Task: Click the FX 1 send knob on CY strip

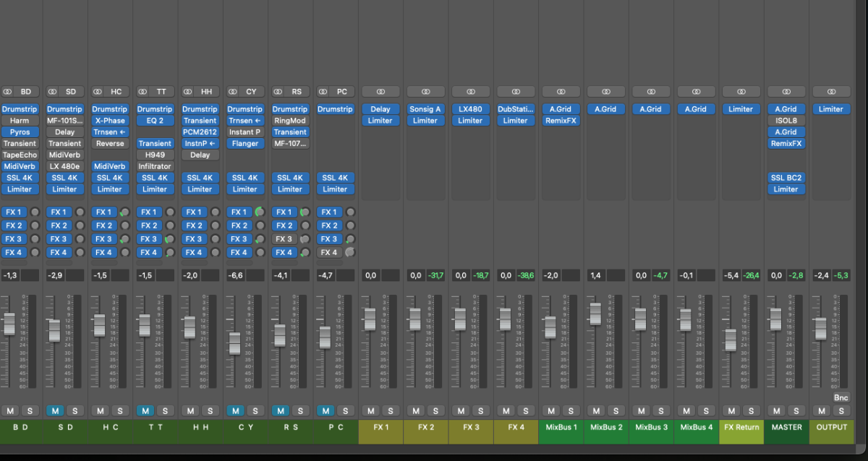Action: pos(260,212)
